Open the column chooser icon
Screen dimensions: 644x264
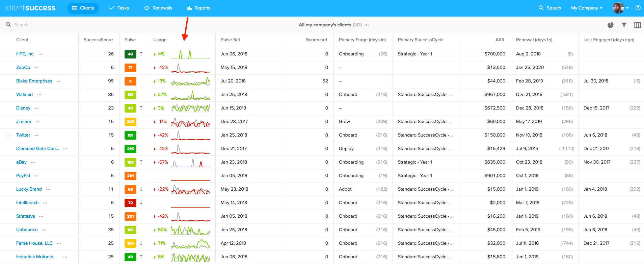(x=637, y=25)
